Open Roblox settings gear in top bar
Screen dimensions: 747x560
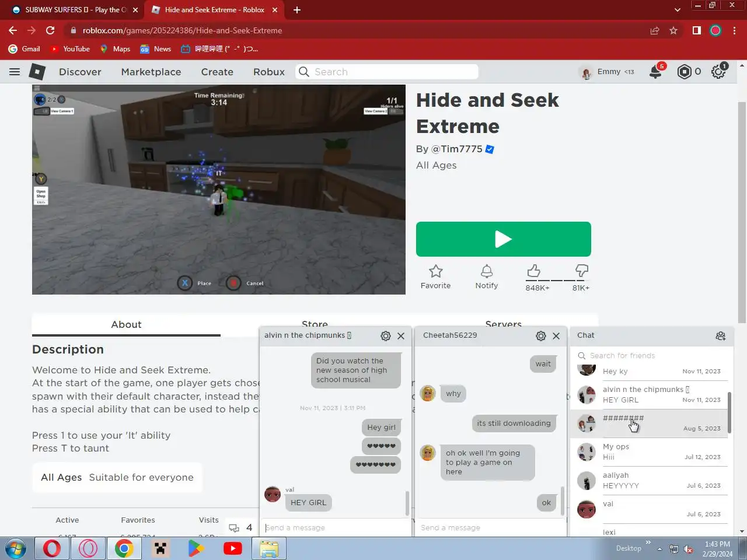click(718, 72)
